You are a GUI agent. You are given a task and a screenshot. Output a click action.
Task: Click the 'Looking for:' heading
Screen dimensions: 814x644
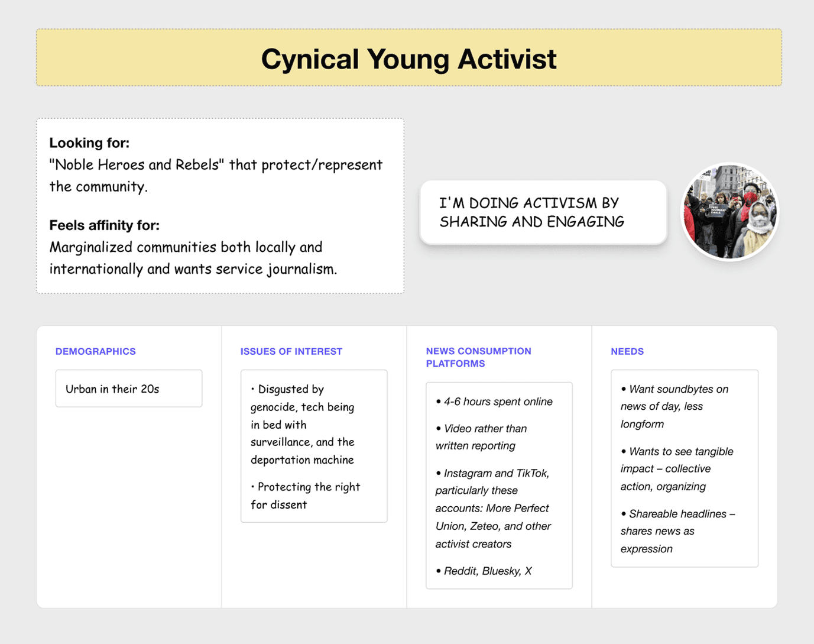coord(89,143)
